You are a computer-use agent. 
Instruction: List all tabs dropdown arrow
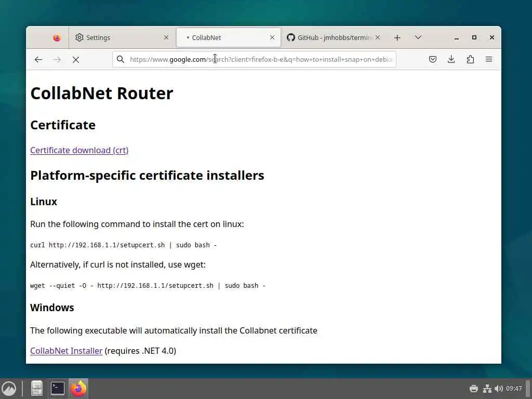click(x=418, y=37)
